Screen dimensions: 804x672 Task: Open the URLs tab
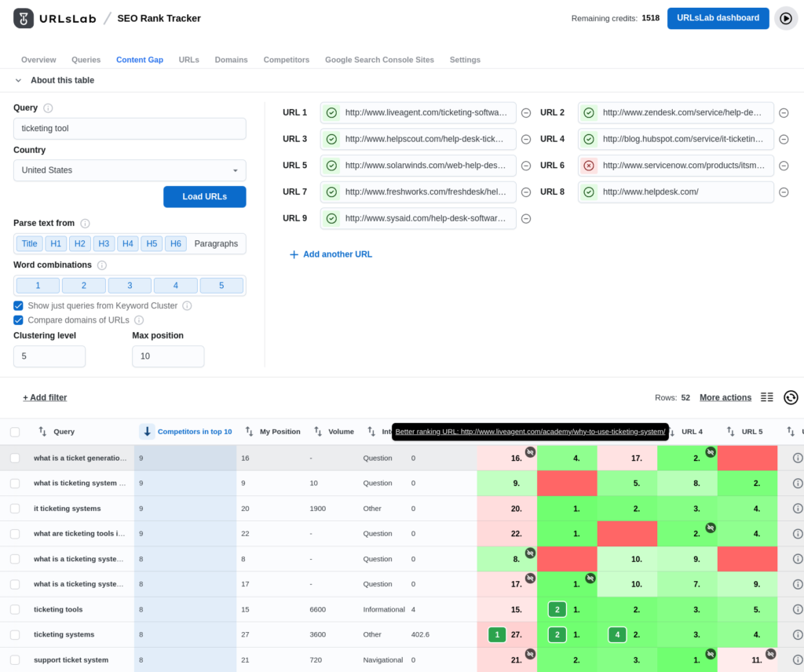(x=188, y=60)
